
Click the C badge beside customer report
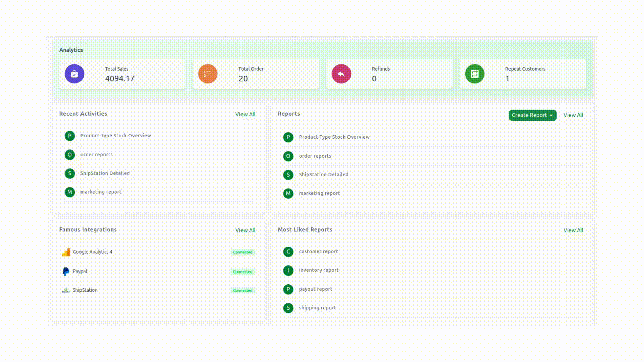click(x=288, y=252)
